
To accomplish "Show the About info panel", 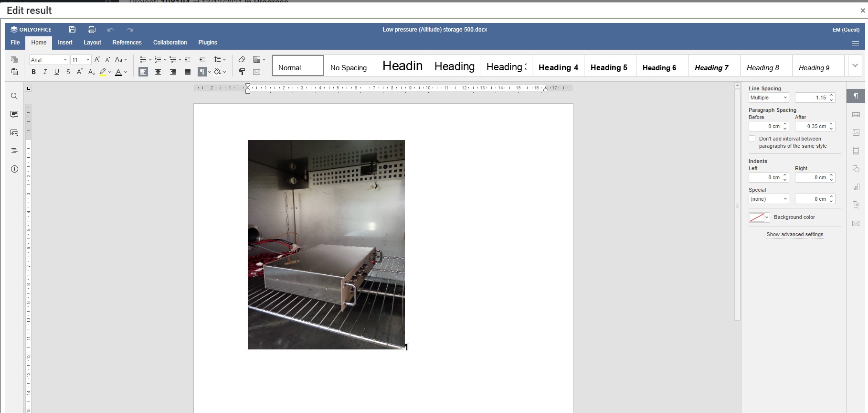I will (x=14, y=169).
